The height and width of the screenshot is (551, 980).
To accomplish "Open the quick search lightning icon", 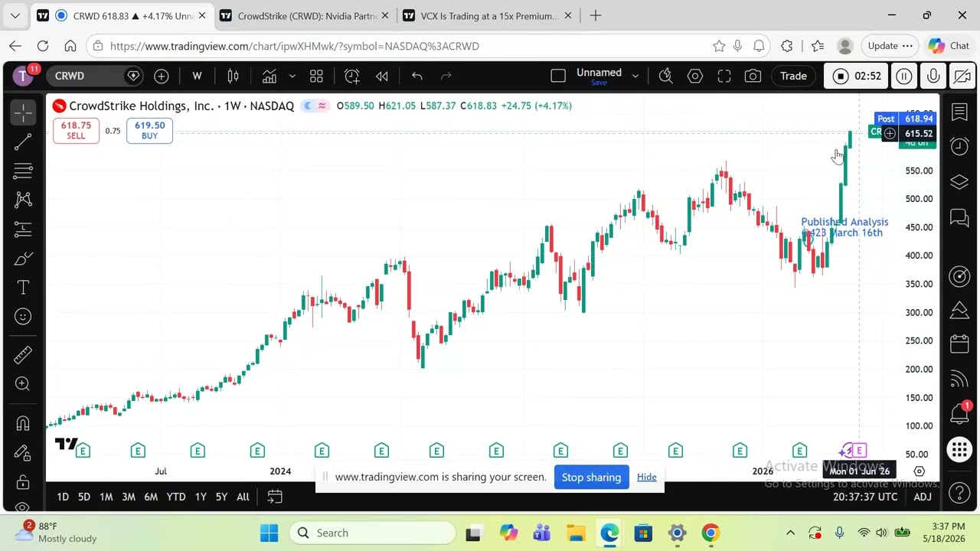I will pyautogui.click(x=665, y=76).
